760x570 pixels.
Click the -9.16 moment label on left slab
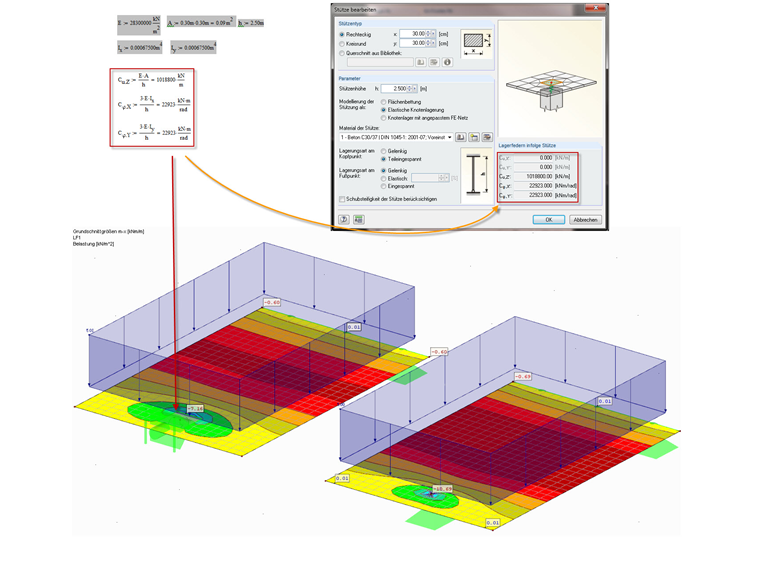195,409
